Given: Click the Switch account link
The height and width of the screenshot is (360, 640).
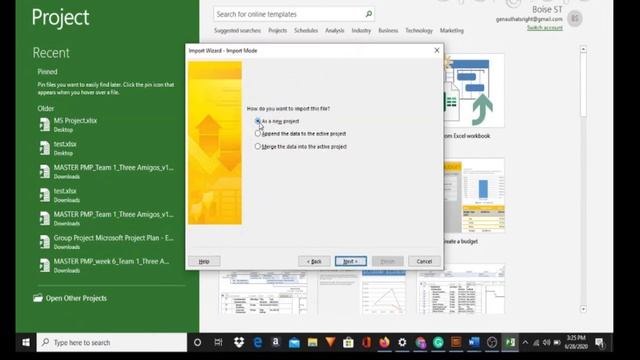Looking at the screenshot, I should tap(545, 28).
